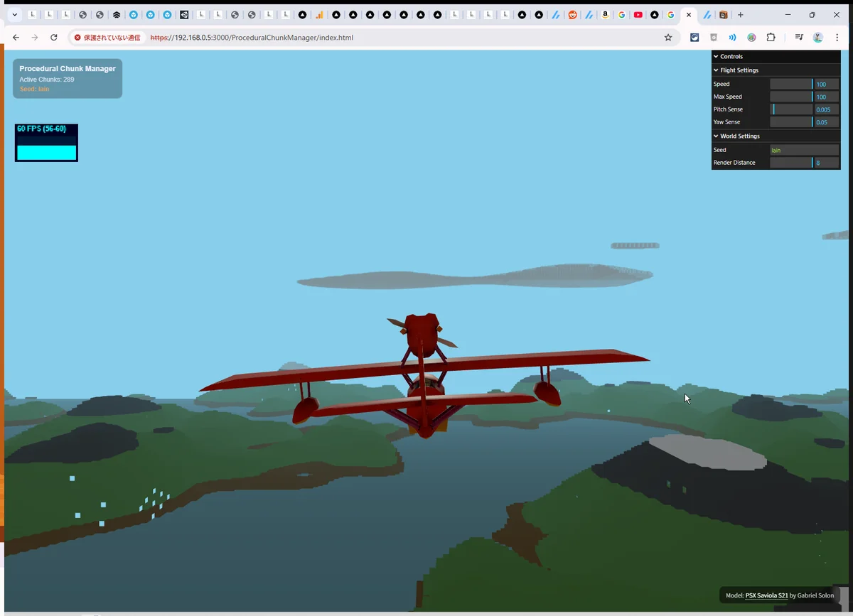Image resolution: width=853 pixels, height=616 pixels.
Task: Open the Chrome three-dot menu
Action: [837, 38]
